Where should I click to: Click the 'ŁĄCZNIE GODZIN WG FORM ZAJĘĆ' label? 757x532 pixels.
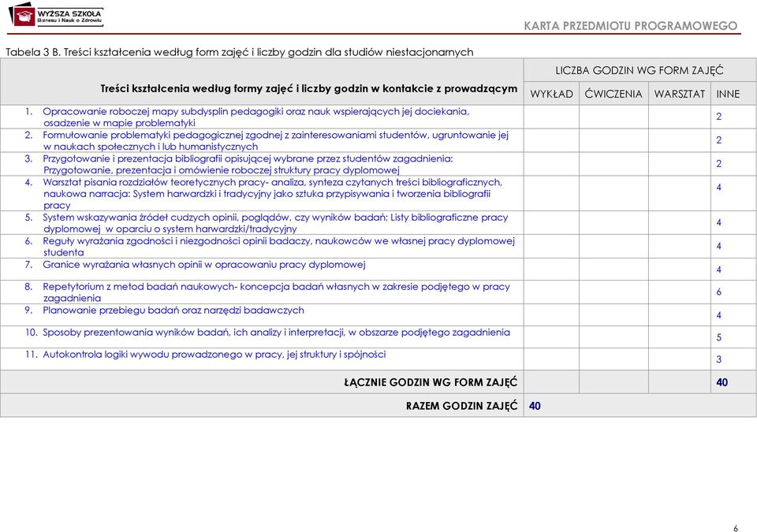(x=431, y=382)
